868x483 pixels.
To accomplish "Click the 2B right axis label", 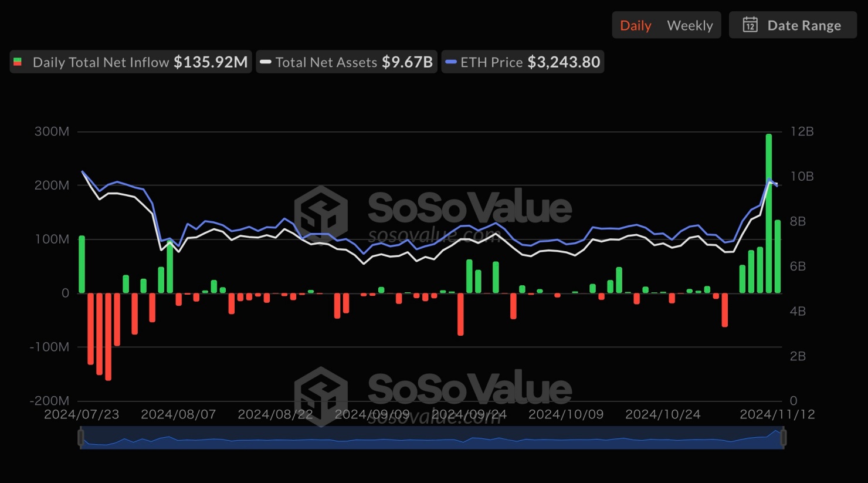I will point(798,356).
